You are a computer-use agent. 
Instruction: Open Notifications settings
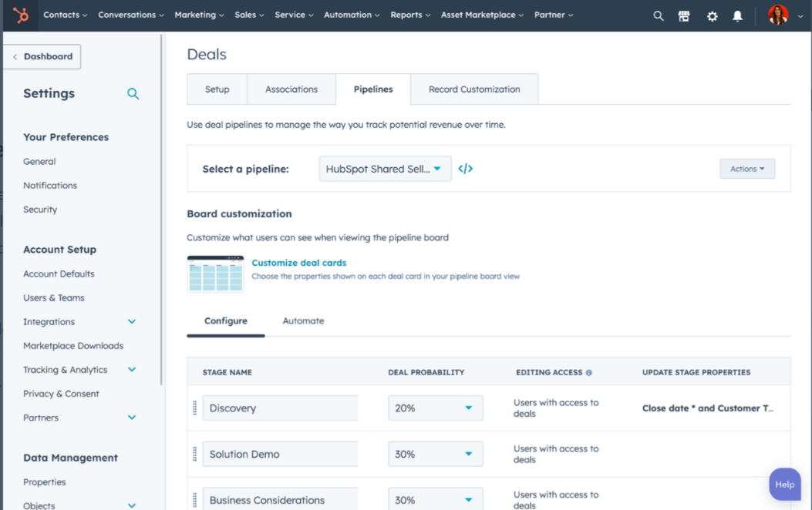(50, 185)
